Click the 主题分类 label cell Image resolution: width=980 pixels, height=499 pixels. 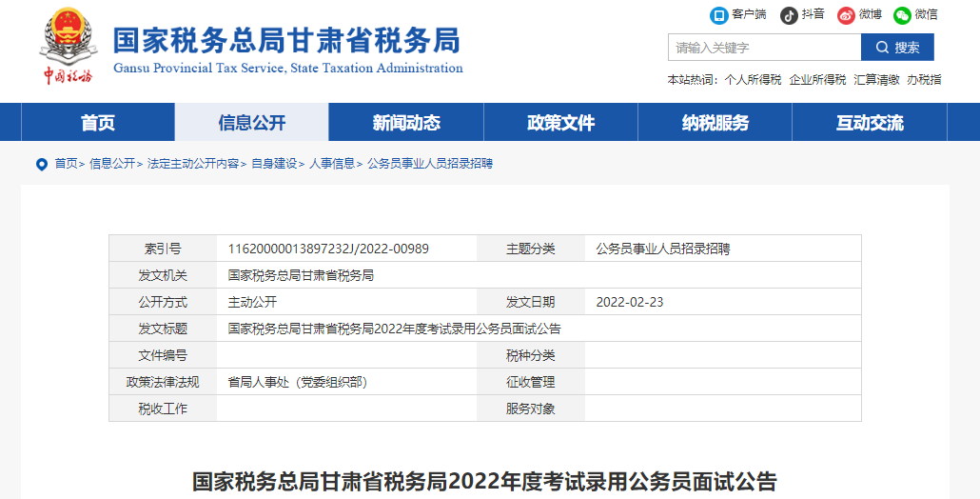[531, 249]
